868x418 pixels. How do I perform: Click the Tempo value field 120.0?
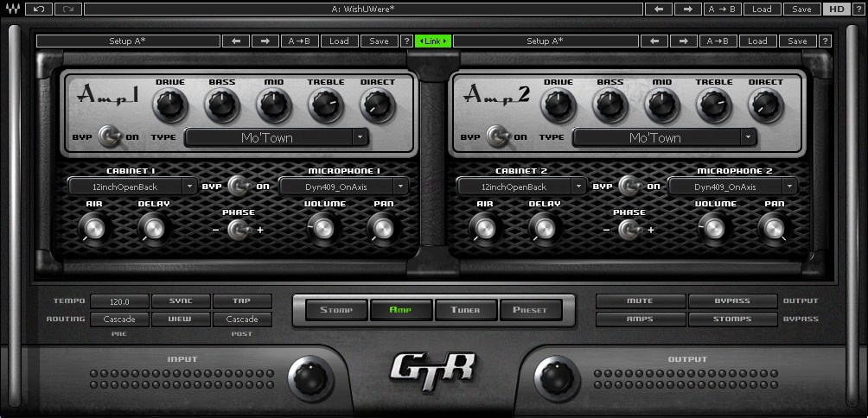(x=118, y=302)
